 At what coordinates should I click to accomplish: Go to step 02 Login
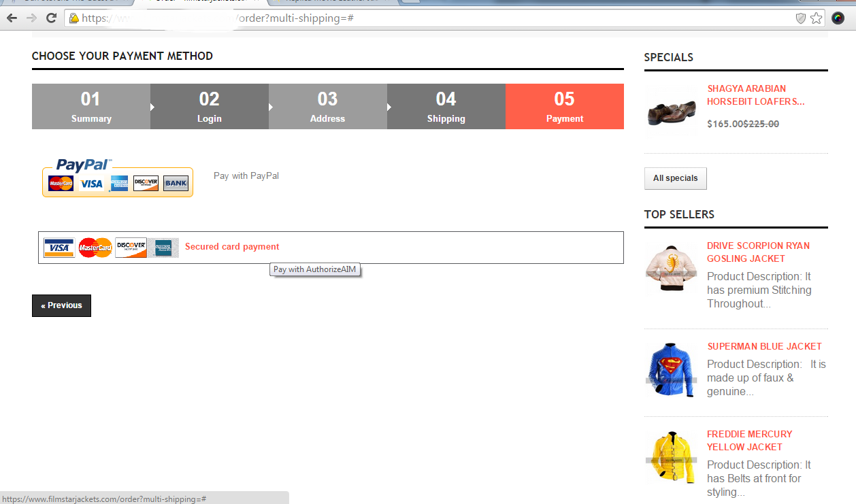pos(210,107)
